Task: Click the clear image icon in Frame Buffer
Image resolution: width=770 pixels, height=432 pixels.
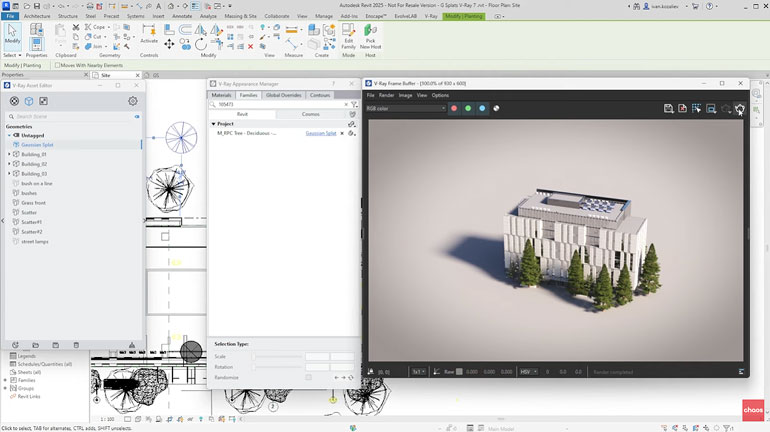Action: [x=683, y=108]
